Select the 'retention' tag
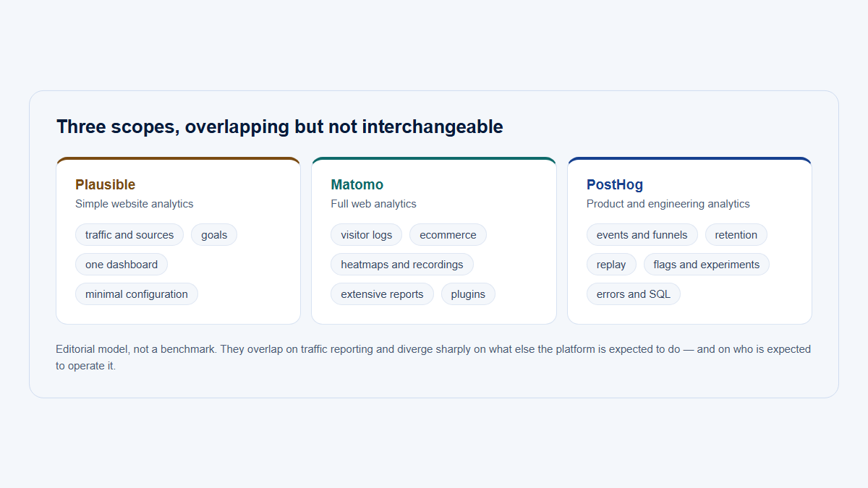 [x=736, y=235]
